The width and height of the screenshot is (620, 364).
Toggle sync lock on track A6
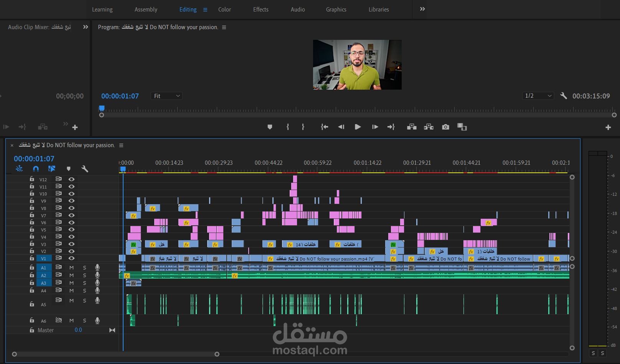click(58, 320)
